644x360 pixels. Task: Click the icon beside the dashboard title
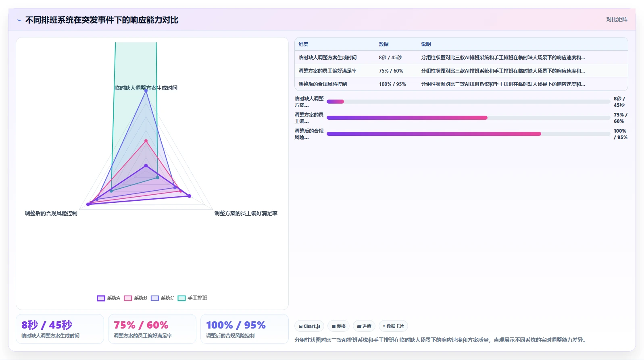tap(19, 20)
